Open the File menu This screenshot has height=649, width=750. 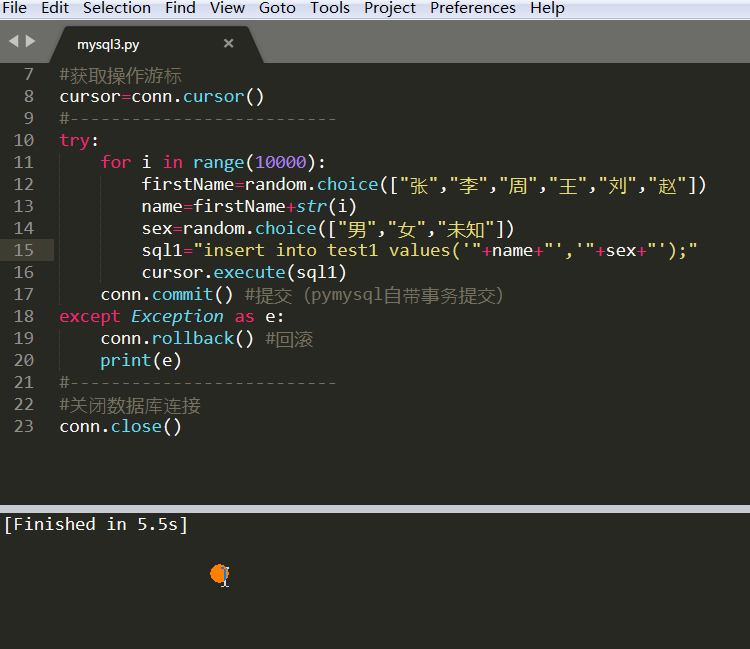coord(15,8)
